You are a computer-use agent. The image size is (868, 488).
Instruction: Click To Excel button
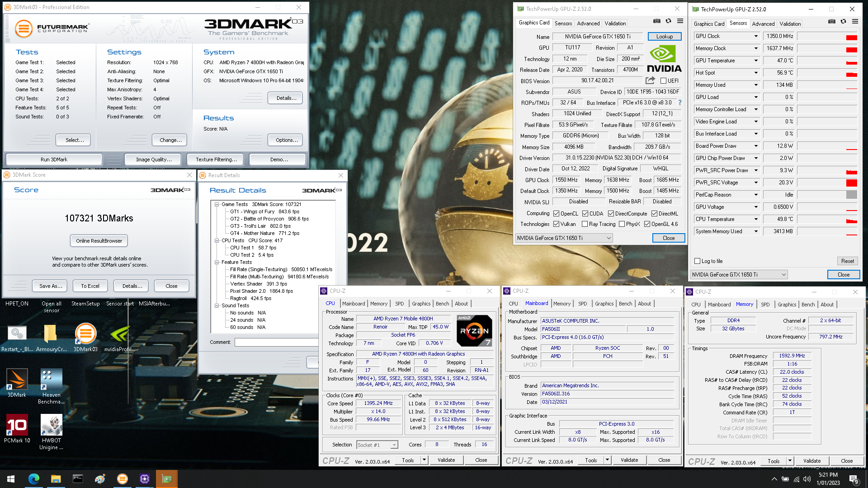[x=90, y=286]
